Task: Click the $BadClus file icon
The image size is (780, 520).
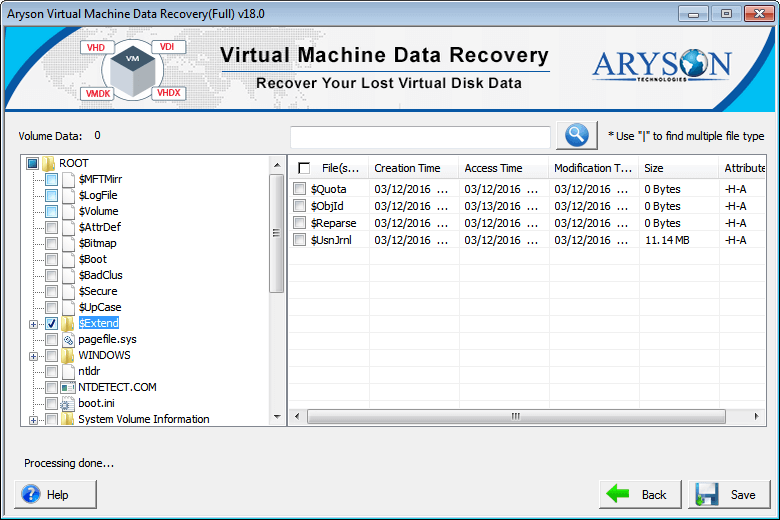Action: pyautogui.click(x=69, y=275)
